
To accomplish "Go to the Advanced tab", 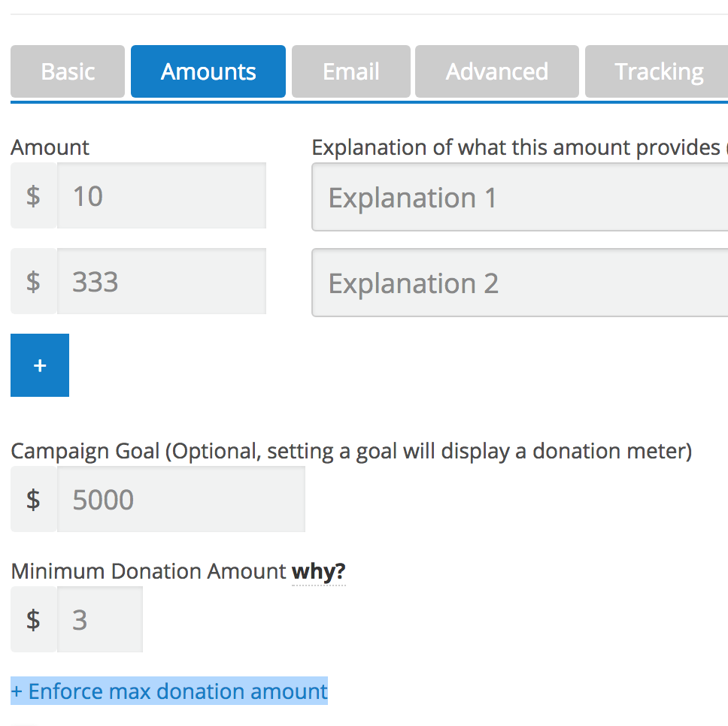I will coord(497,71).
